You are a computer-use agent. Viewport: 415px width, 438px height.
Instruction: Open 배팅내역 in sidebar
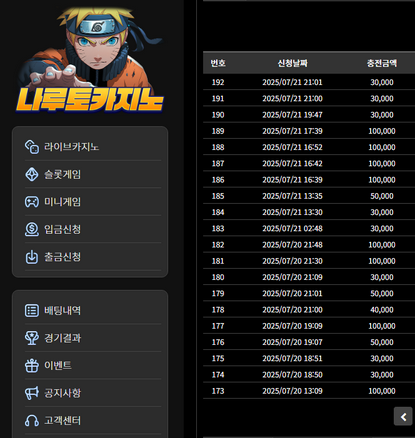pyautogui.click(x=63, y=310)
